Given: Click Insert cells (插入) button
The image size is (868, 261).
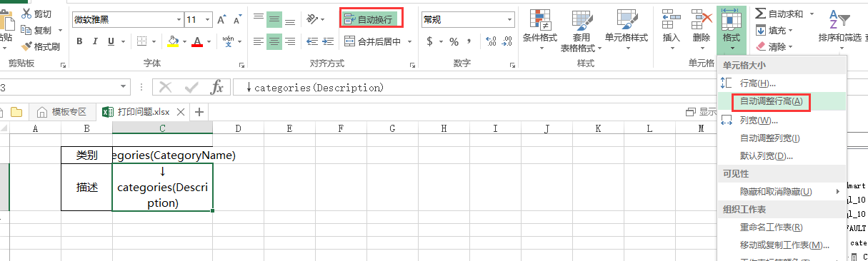Looking at the screenshot, I should [x=671, y=30].
